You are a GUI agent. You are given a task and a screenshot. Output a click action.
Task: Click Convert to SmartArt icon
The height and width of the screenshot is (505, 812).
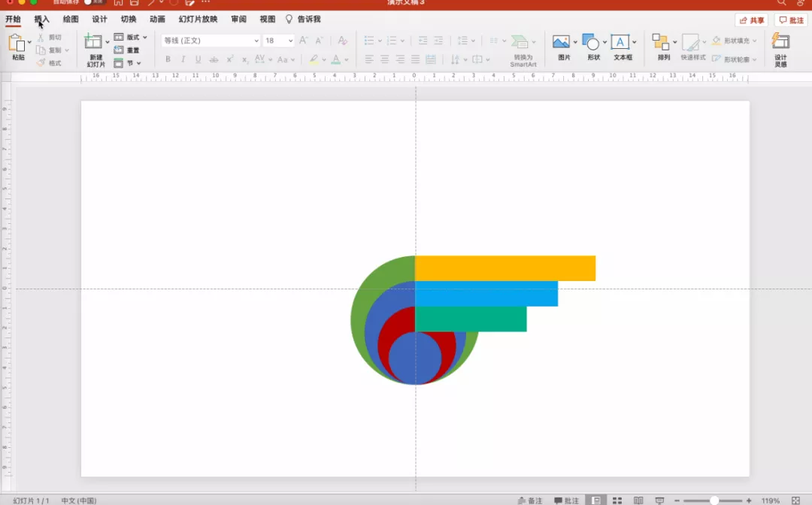pyautogui.click(x=520, y=41)
